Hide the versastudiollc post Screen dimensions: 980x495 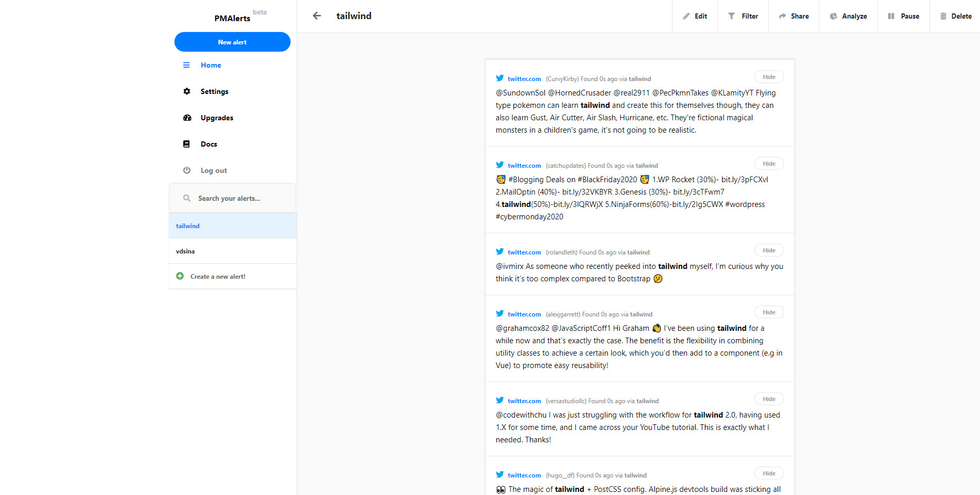coord(769,399)
